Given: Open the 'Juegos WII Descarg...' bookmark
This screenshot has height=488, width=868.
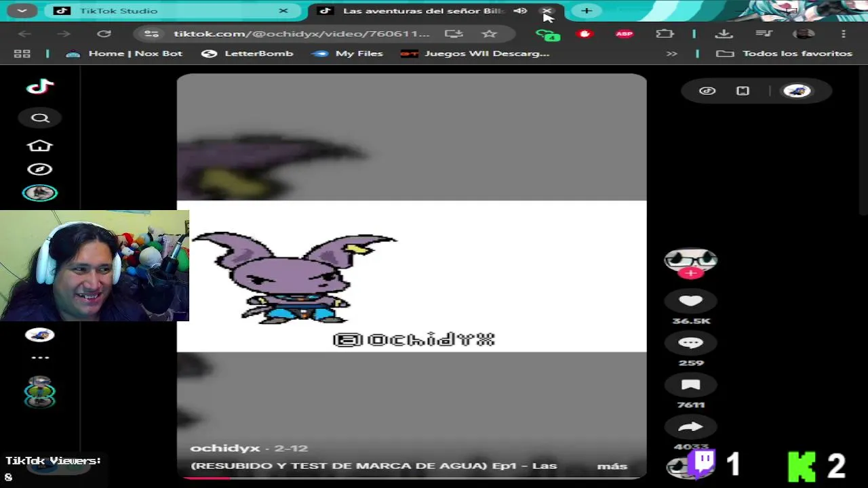Looking at the screenshot, I should pos(475,54).
